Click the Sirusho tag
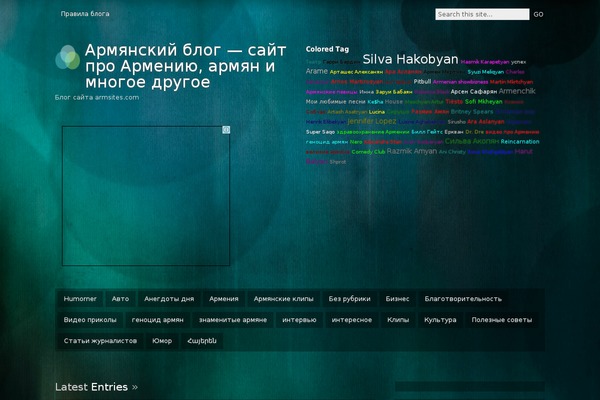Screen dimensions: 600x400 457,122
